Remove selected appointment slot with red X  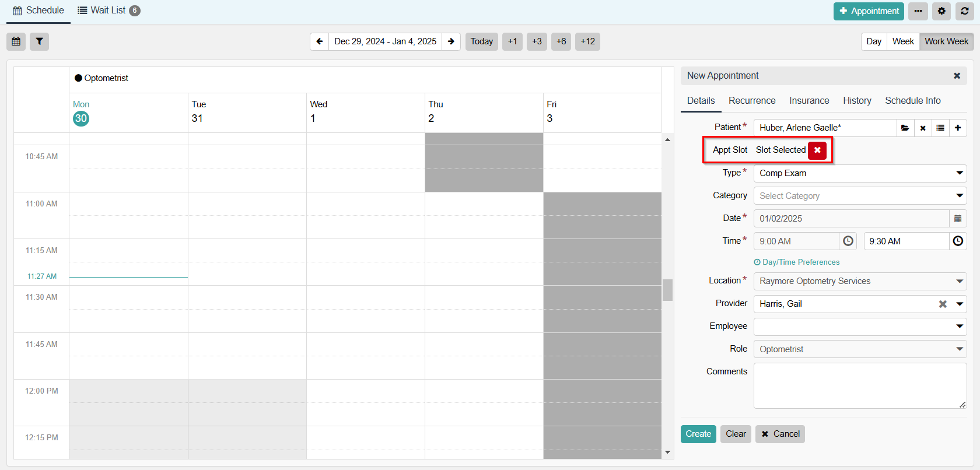[817, 150]
